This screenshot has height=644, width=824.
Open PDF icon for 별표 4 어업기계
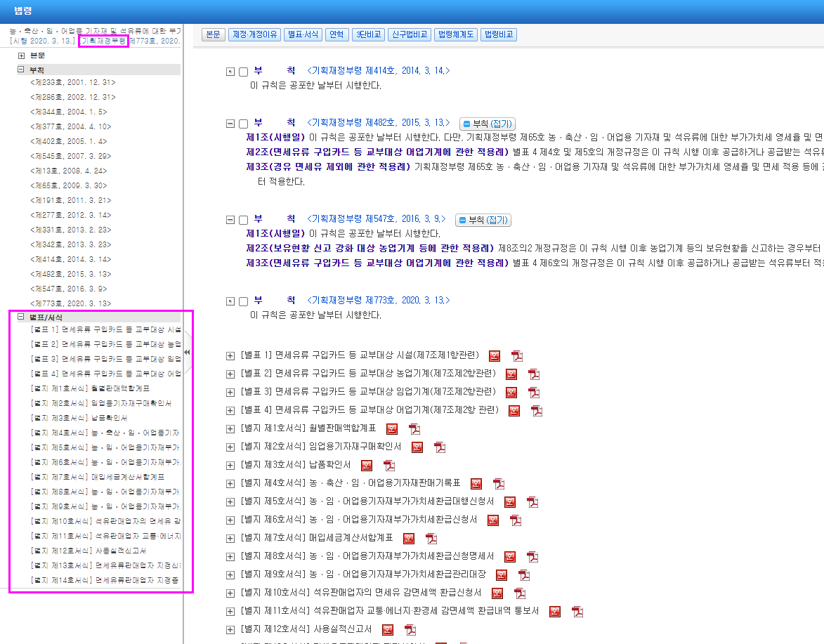[x=537, y=411]
